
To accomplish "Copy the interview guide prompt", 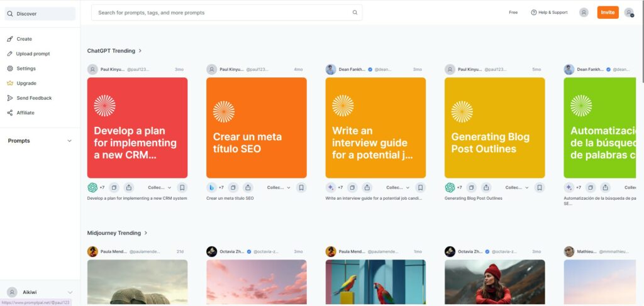I will [x=352, y=187].
